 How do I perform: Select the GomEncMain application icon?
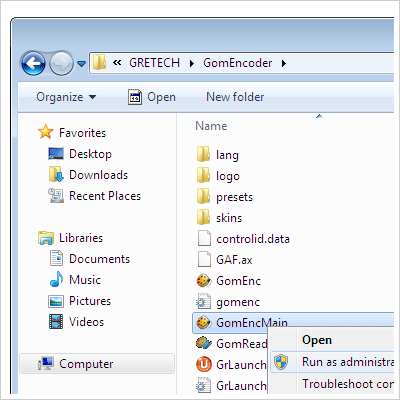tap(203, 323)
